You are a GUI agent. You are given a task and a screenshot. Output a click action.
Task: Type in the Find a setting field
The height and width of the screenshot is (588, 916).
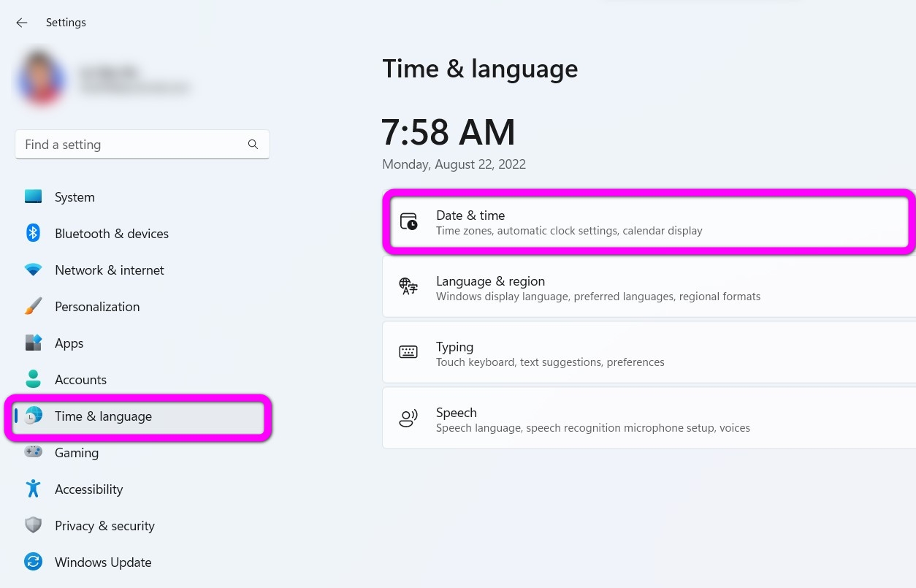pos(131,145)
